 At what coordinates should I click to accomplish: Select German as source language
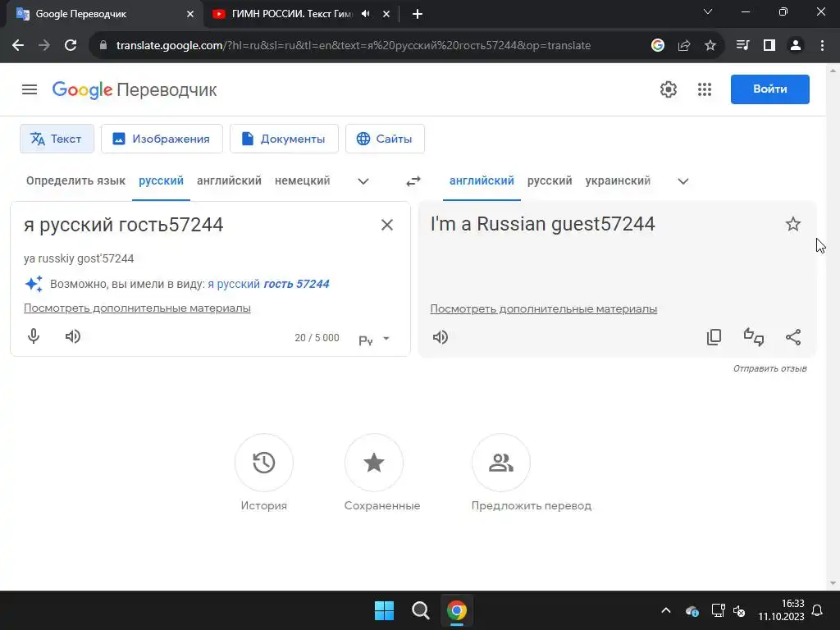(302, 181)
